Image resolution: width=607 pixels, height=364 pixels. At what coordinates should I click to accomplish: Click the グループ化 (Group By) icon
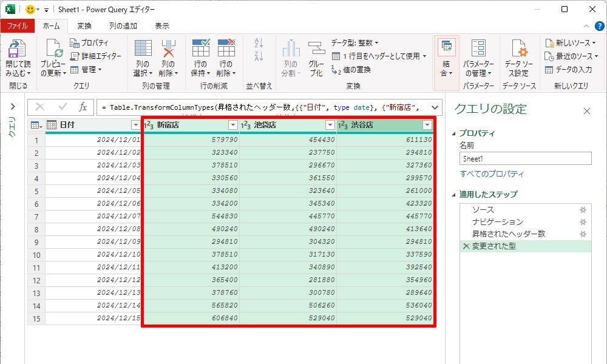(316, 50)
